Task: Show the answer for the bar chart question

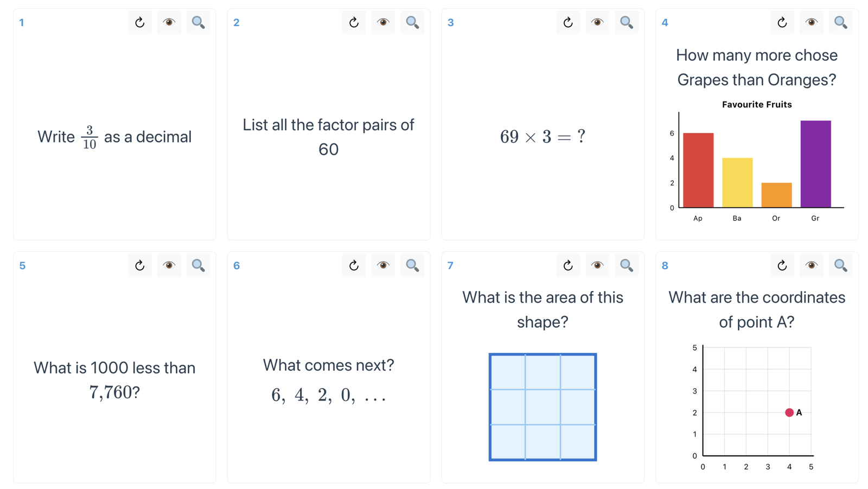Action: point(811,23)
